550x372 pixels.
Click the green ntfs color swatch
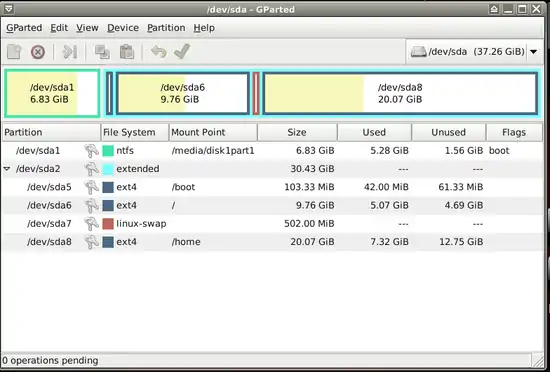(x=108, y=151)
